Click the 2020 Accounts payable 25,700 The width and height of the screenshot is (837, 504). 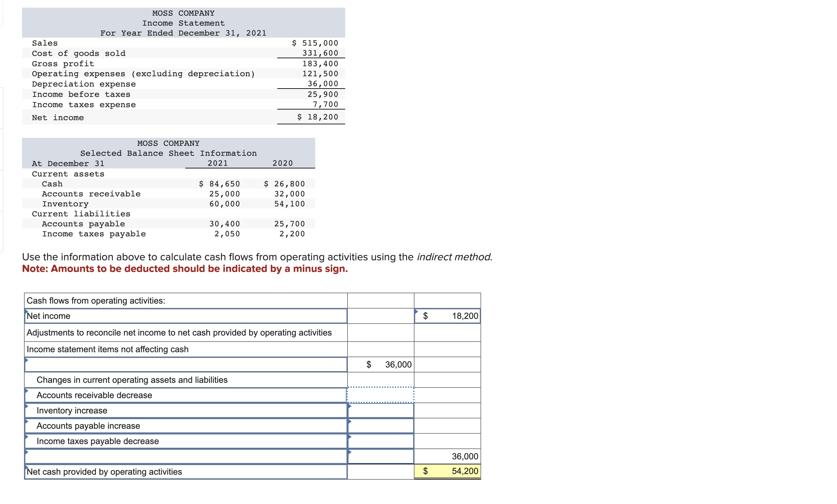point(290,224)
